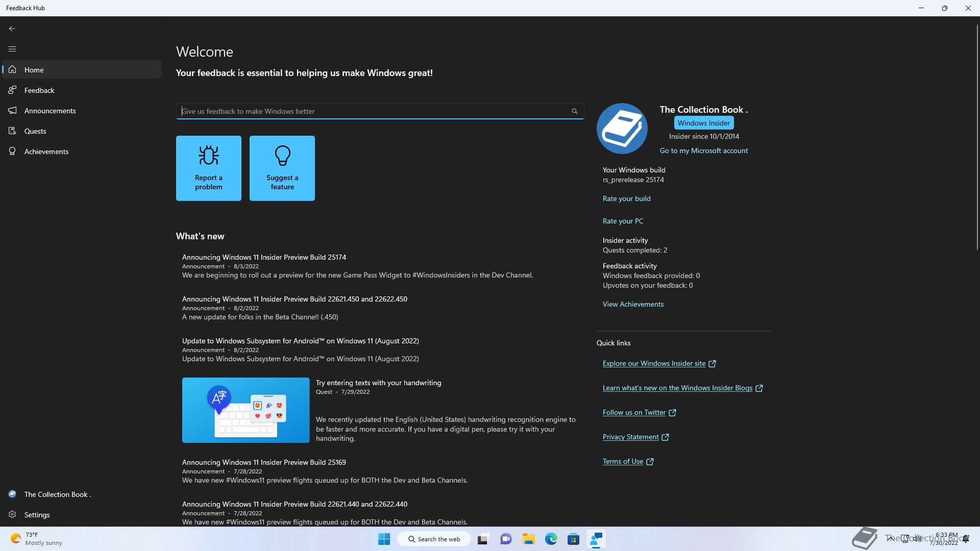Click the Rate your build link
Screen dimensions: 980x551
(627, 198)
